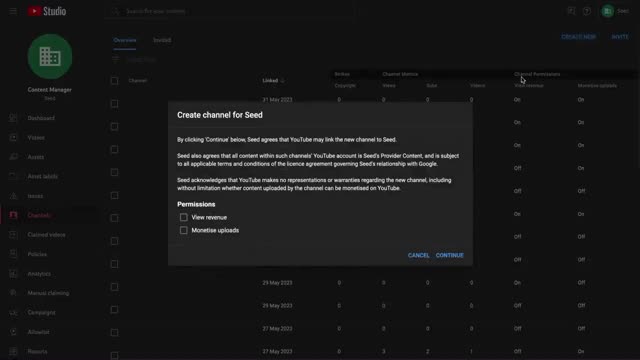Click the 31 May 2023 linked date
The width and height of the screenshot is (640, 360).
(277, 100)
